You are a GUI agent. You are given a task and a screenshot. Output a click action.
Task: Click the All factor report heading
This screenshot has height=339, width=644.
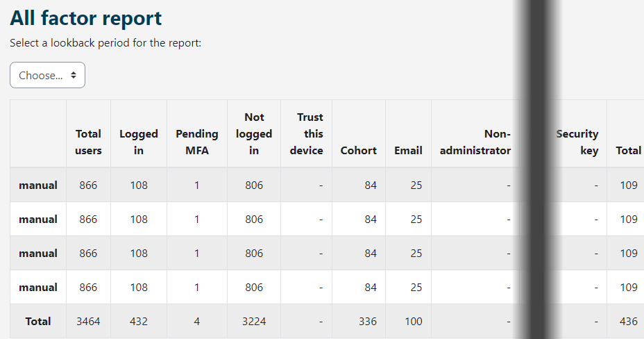coord(86,18)
